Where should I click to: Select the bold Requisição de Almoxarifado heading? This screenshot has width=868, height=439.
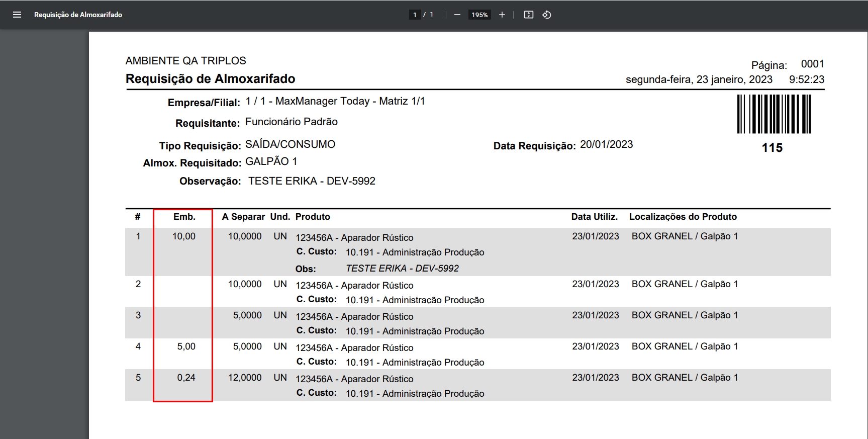210,79
